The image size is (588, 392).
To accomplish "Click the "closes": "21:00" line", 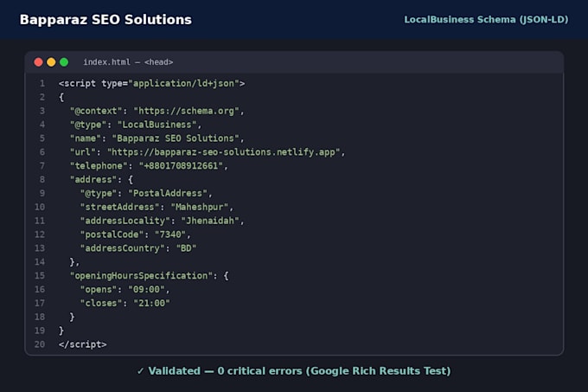I will point(125,303).
